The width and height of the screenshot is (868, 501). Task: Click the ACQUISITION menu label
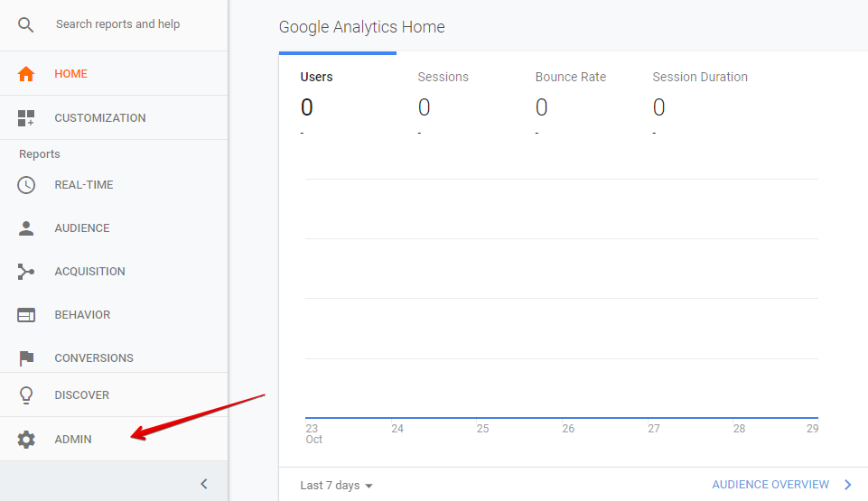pos(89,272)
